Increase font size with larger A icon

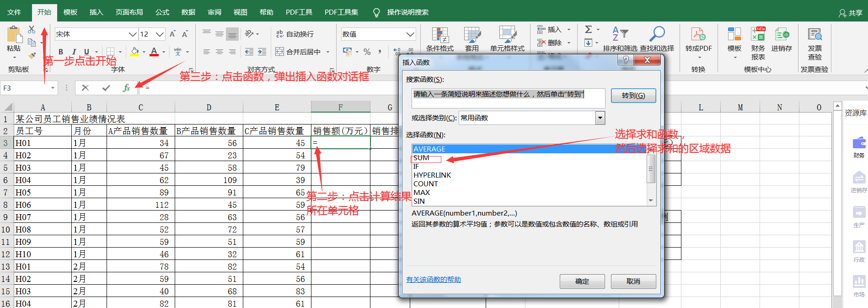172,34
